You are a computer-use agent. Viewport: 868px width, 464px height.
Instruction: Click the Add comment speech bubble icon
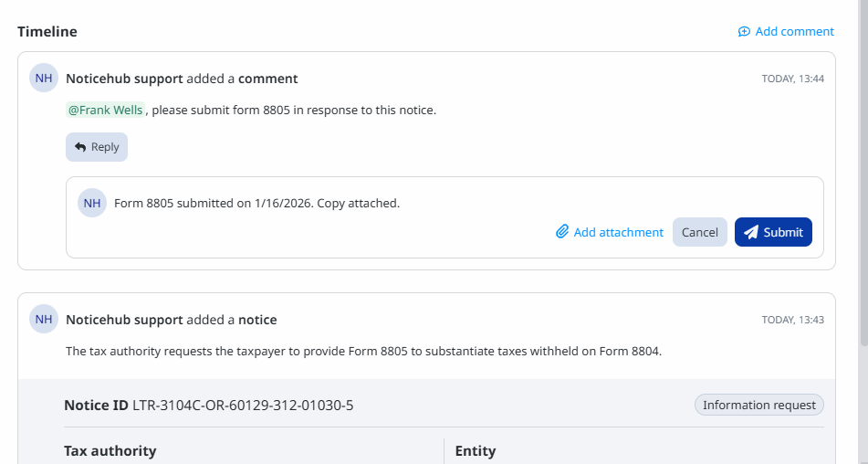(744, 32)
